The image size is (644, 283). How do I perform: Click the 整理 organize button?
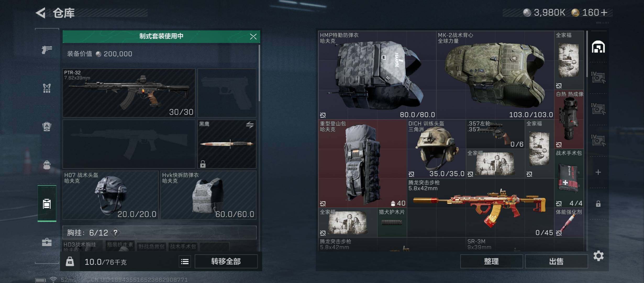(x=491, y=262)
